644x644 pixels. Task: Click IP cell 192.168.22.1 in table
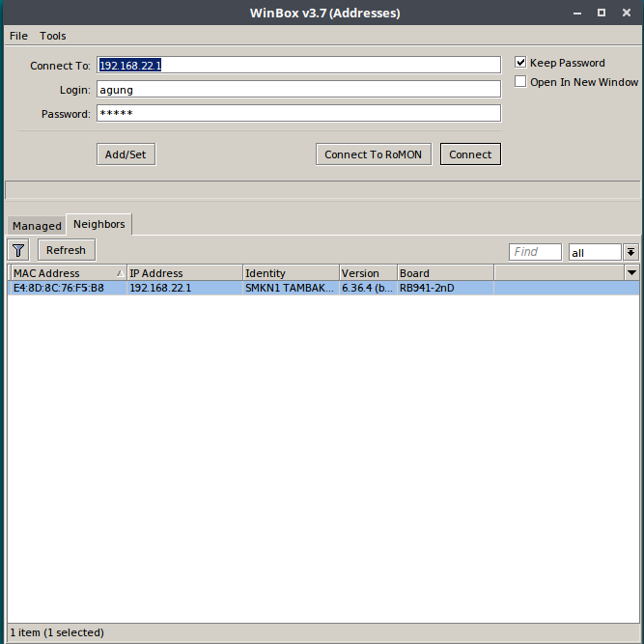tap(184, 288)
